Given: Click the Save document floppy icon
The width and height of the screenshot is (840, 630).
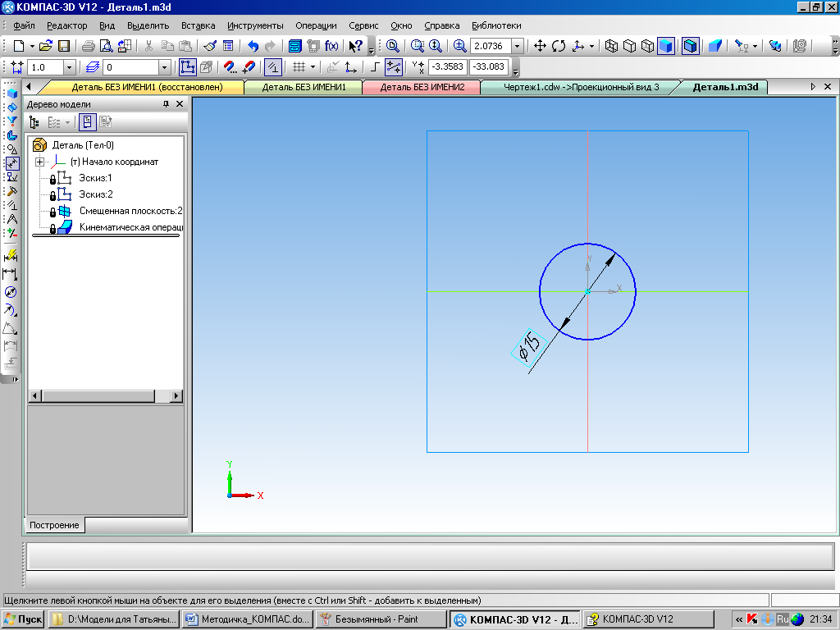Looking at the screenshot, I should (63, 46).
